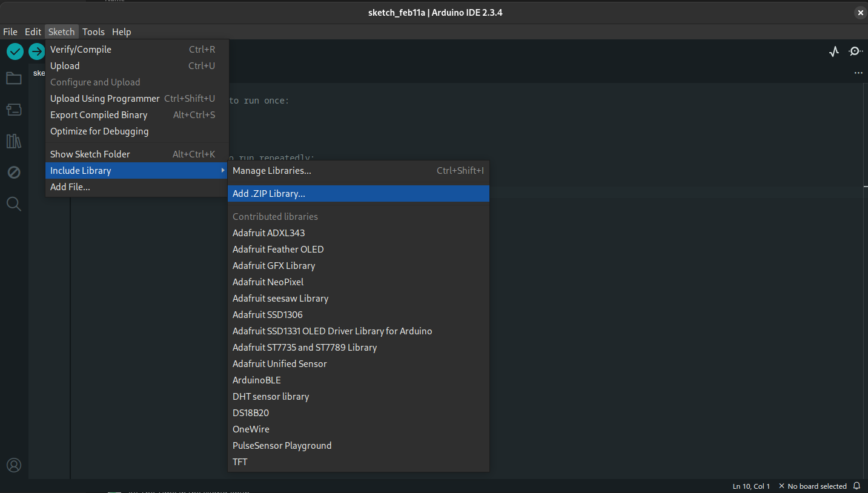Open the Debug sidebar icon
Viewport: 868px width, 493px height.
point(14,173)
